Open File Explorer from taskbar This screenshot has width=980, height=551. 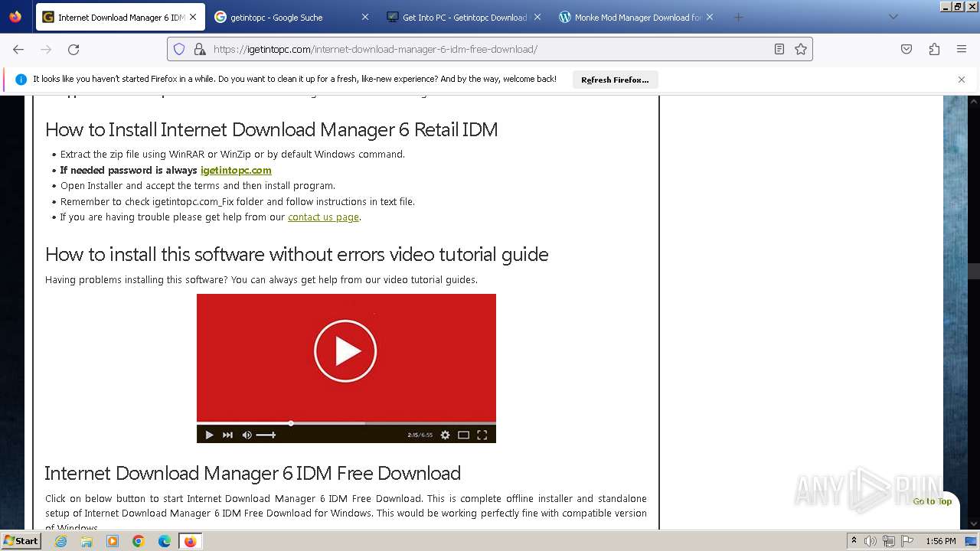pyautogui.click(x=87, y=541)
